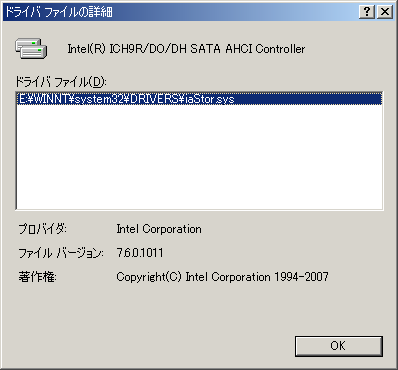Click the 著作権 label
This screenshot has height=370, width=398.
pos(37,277)
